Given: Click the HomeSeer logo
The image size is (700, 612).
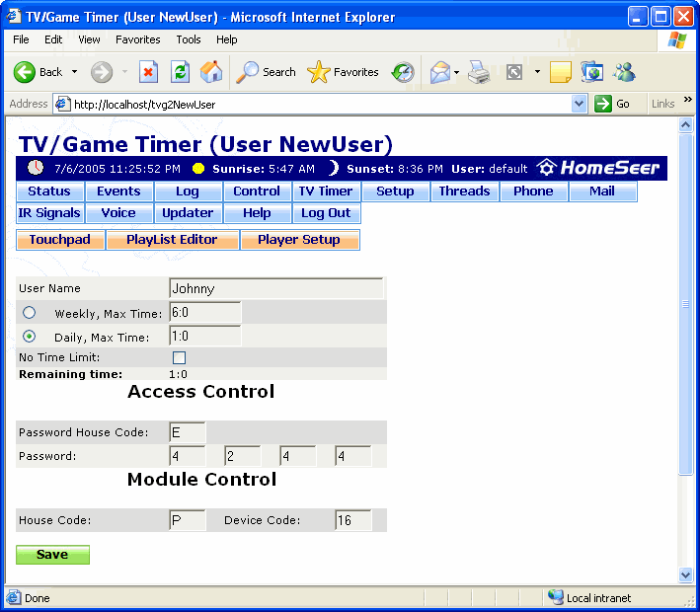Looking at the screenshot, I should (597, 168).
